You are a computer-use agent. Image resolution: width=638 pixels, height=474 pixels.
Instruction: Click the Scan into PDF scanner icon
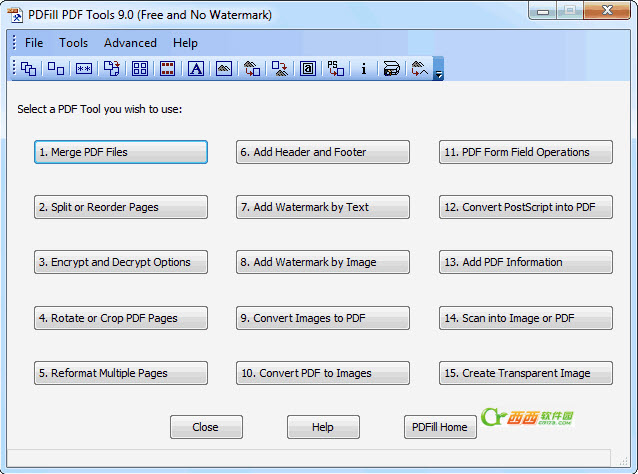pyautogui.click(x=391, y=68)
